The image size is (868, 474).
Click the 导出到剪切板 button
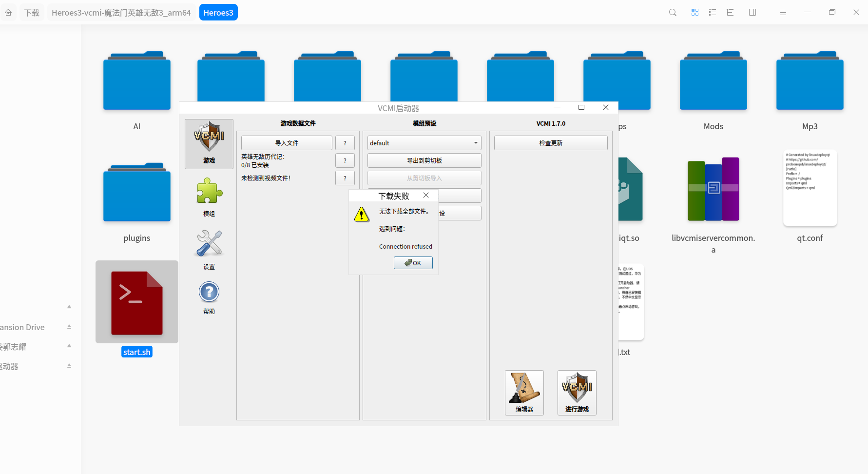pyautogui.click(x=424, y=160)
